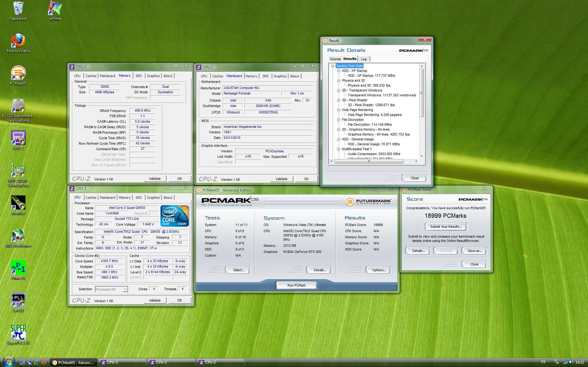The image size is (588, 367).
Task: Click Details... under System in PCMark05
Action: pyautogui.click(x=320, y=270)
